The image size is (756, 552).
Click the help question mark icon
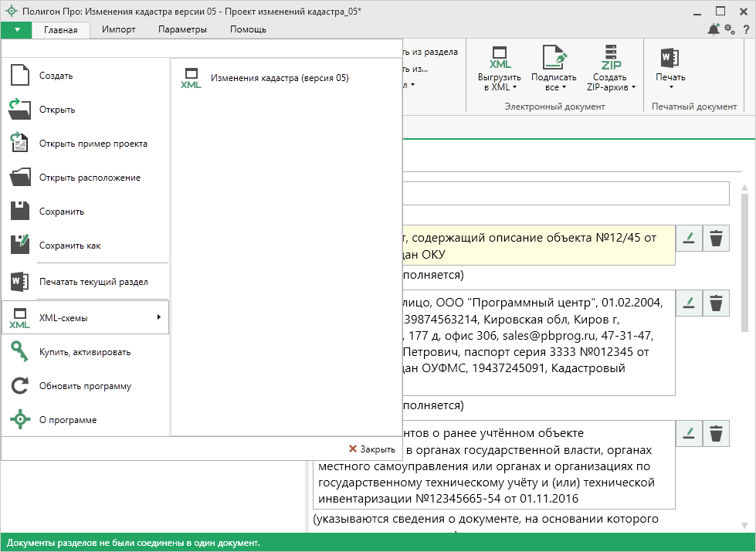coord(747,29)
